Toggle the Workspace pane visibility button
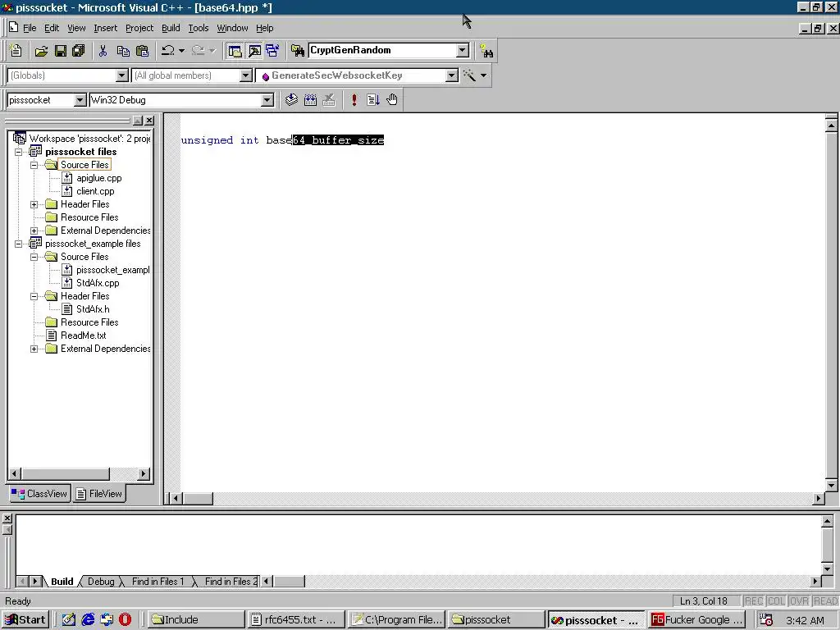This screenshot has height=630, width=840. [x=235, y=51]
